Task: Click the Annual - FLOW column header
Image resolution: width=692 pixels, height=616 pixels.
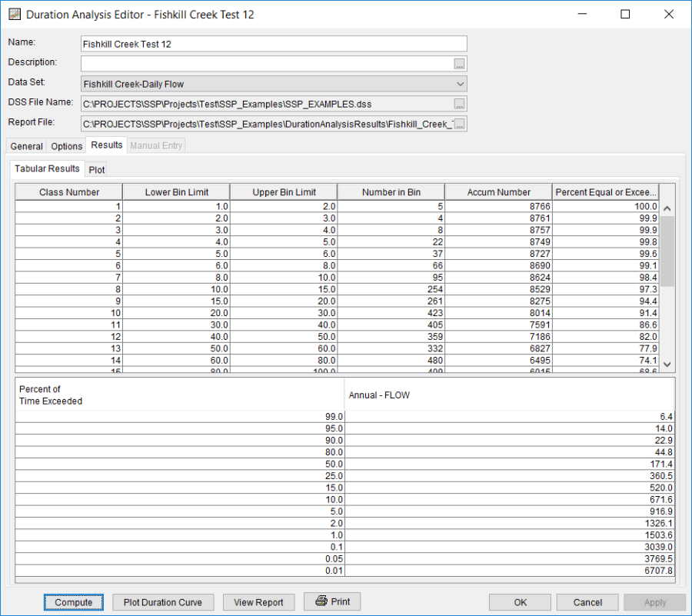Action: (510, 395)
